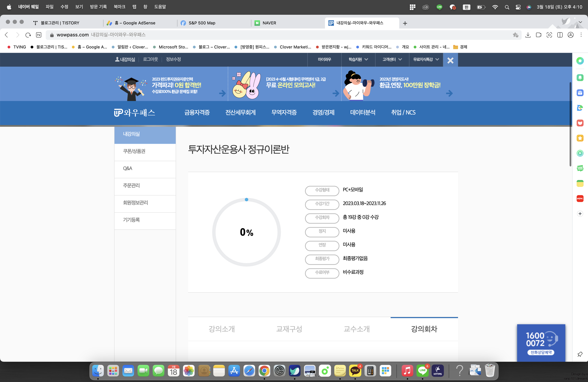
Task: Open the 취업 / NCS menu
Action: click(x=403, y=113)
